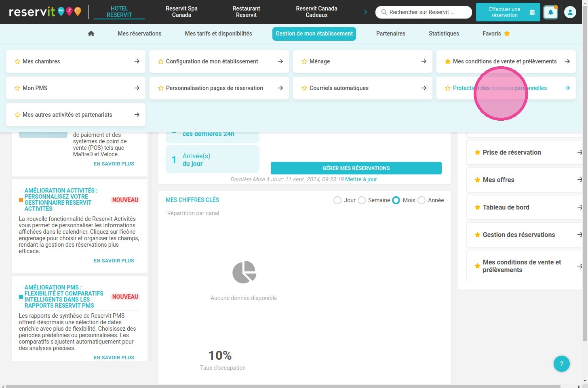
Task: Open the Gestion des réservations favorite
Action: tap(525, 235)
